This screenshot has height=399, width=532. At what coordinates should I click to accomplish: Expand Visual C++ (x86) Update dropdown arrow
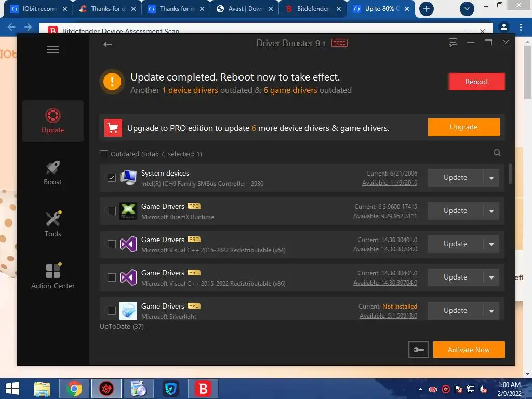491,277
